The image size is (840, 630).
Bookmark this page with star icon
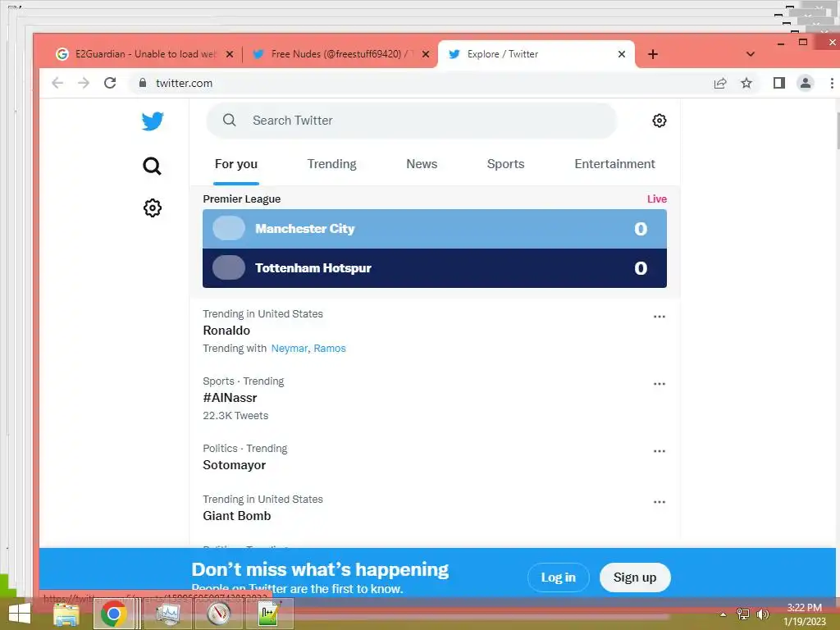[x=746, y=83]
